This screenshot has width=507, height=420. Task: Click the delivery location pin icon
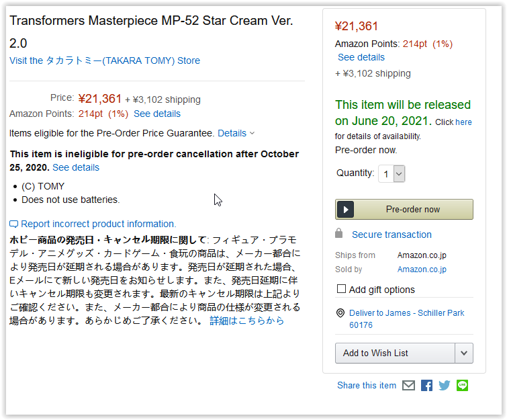click(340, 313)
